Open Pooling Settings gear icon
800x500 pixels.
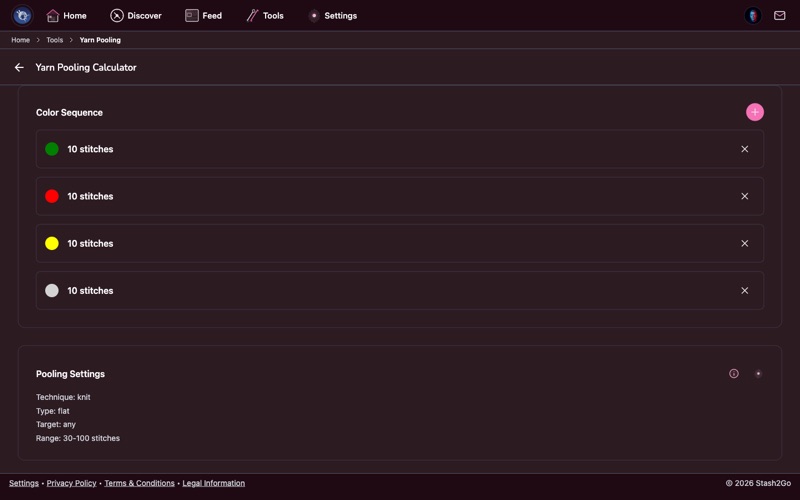point(758,373)
